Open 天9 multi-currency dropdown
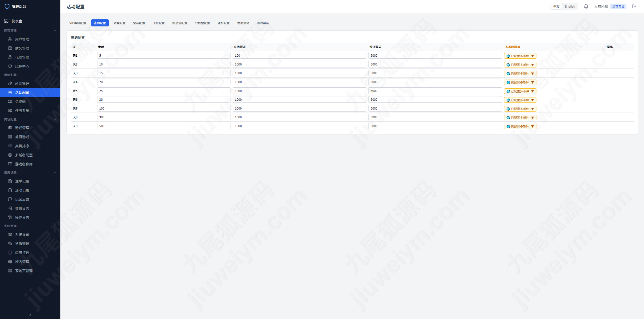 [x=520, y=126]
